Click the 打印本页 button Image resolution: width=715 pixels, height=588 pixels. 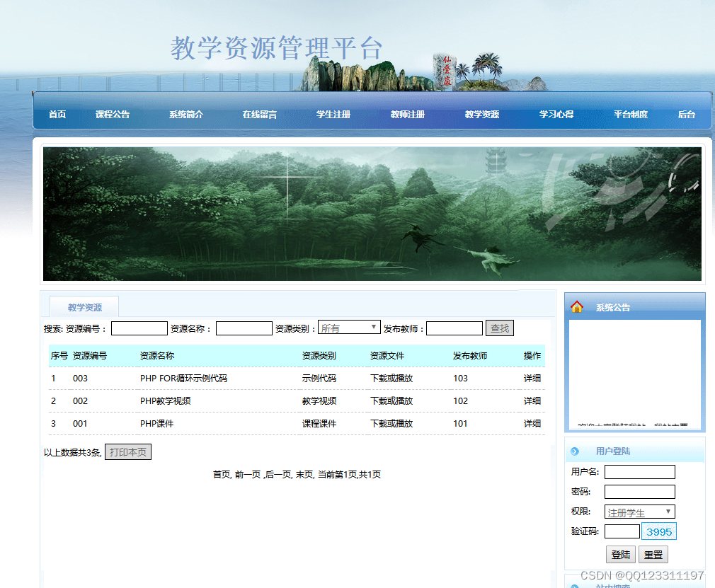[128, 452]
